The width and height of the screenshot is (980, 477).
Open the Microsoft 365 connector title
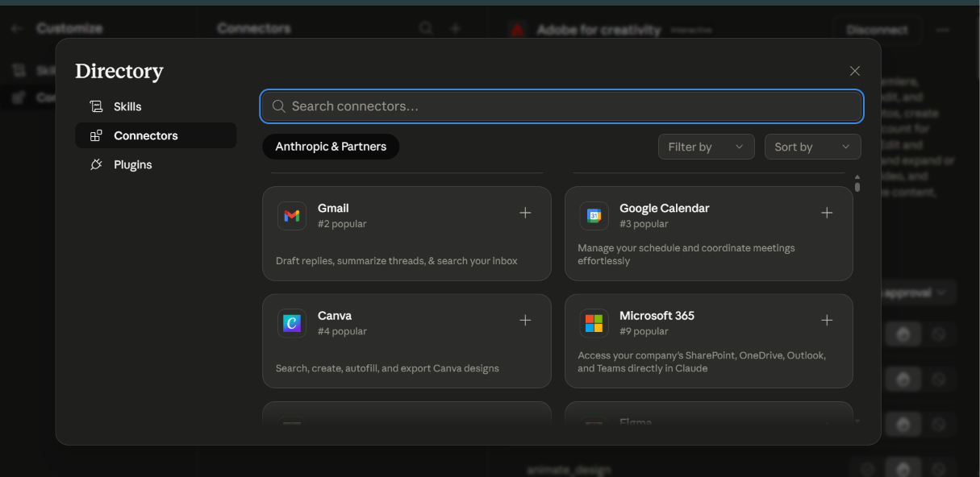coord(657,316)
